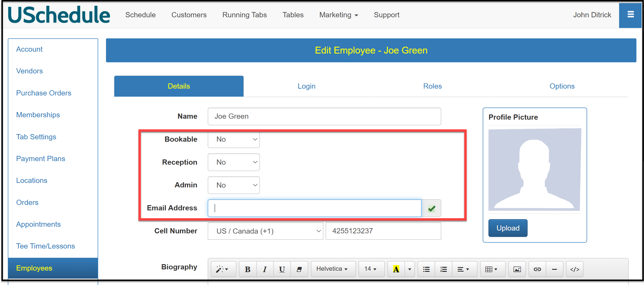Expand the Admin dropdown
This screenshot has height=285, width=644.
234,185
